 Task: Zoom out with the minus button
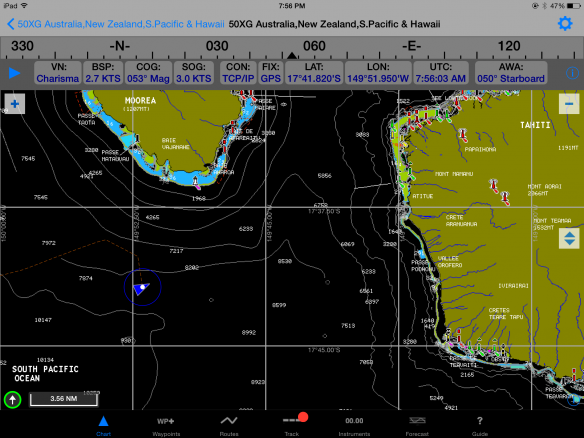coord(569,104)
